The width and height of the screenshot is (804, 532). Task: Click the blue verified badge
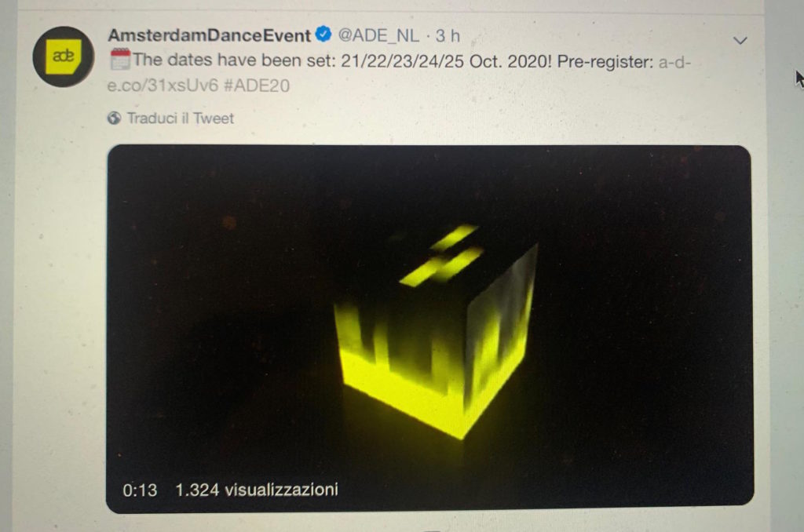tap(323, 35)
